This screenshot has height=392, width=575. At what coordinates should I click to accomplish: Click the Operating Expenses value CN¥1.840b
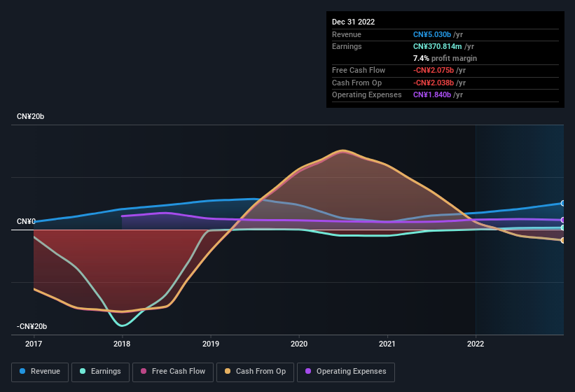(432, 94)
